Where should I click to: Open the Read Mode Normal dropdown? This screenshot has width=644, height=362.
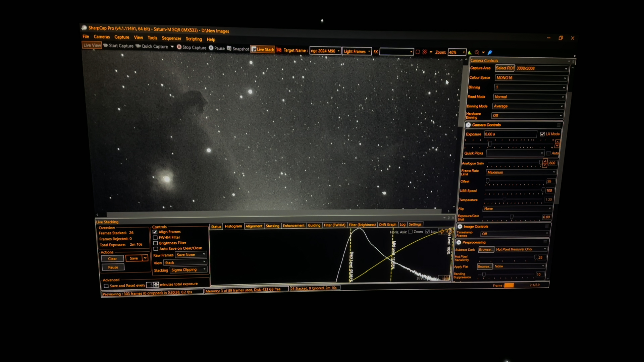[x=529, y=97]
